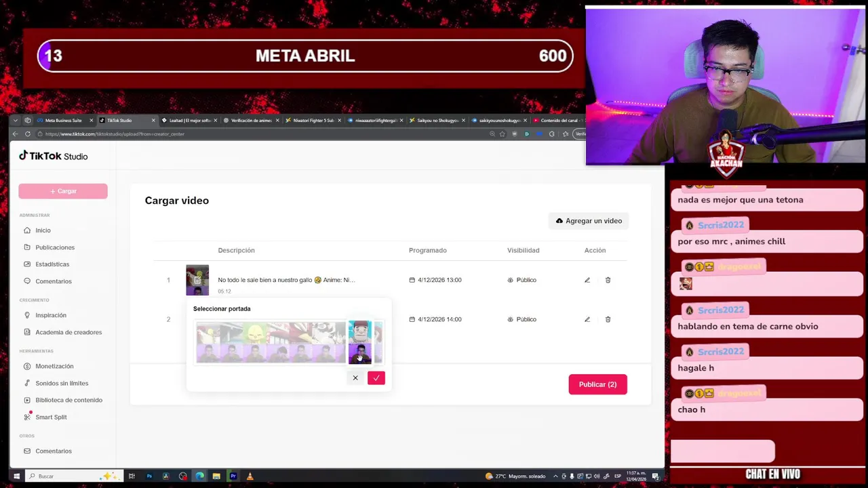The image size is (868, 488).
Task: Open Microsoft Edge from taskbar
Action: click(x=199, y=476)
